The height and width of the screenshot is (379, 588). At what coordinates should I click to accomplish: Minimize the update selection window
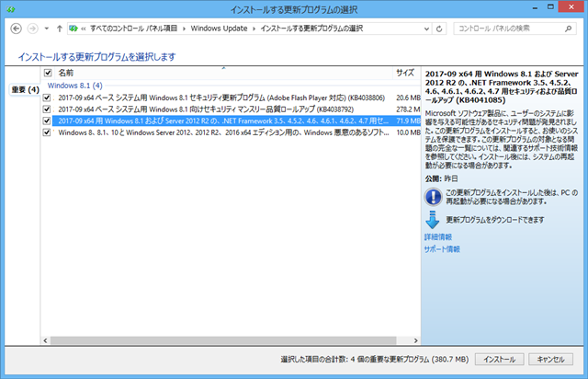tap(535, 7)
